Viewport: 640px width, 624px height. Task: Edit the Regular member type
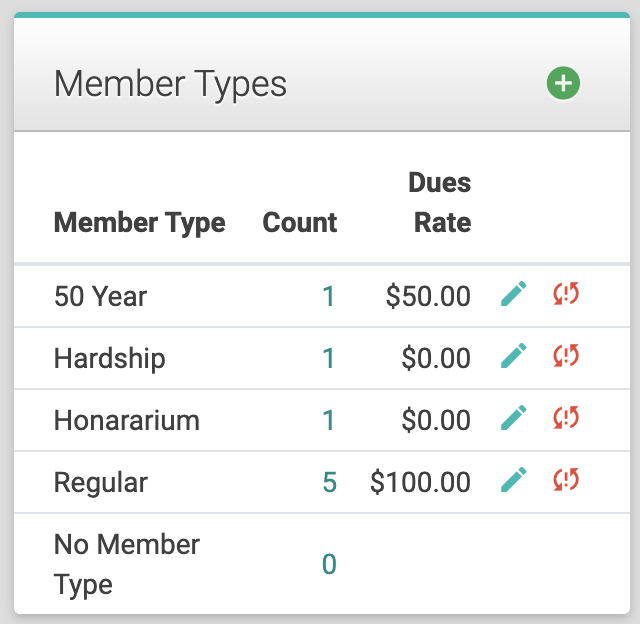click(513, 481)
